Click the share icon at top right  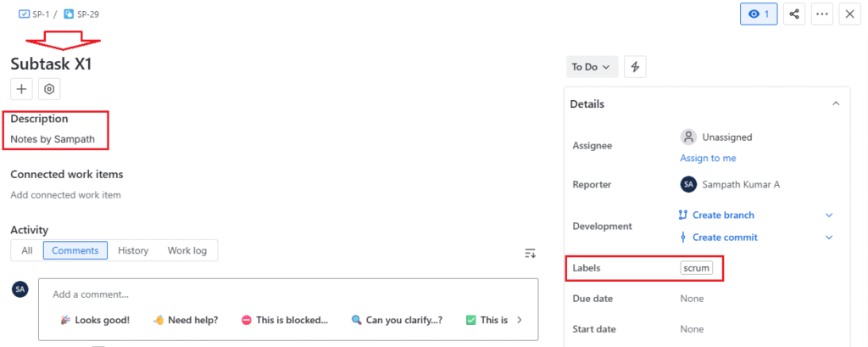tap(794, 14)
